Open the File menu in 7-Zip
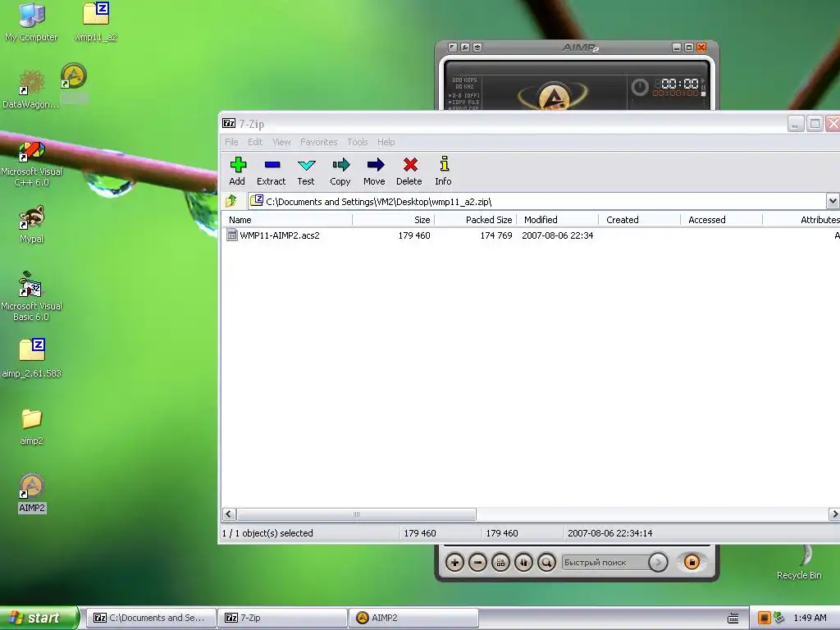Viewport: 840px width, 630px height. (231, 142)
